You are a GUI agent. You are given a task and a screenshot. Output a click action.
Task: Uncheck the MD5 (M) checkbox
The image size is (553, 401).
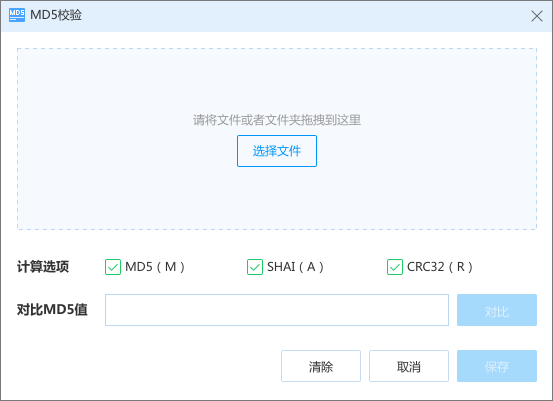click(x=113, y=267)
